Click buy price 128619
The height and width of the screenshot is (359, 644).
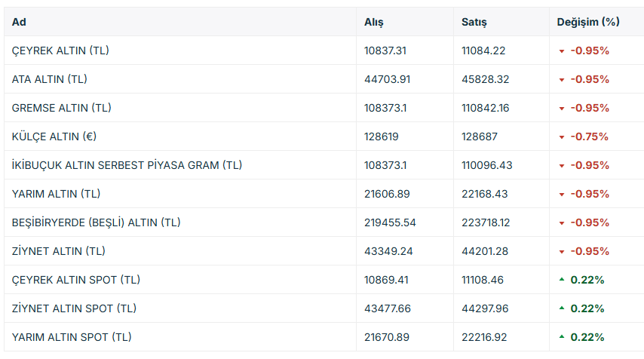pyautogui.click(x=381, y=137)
